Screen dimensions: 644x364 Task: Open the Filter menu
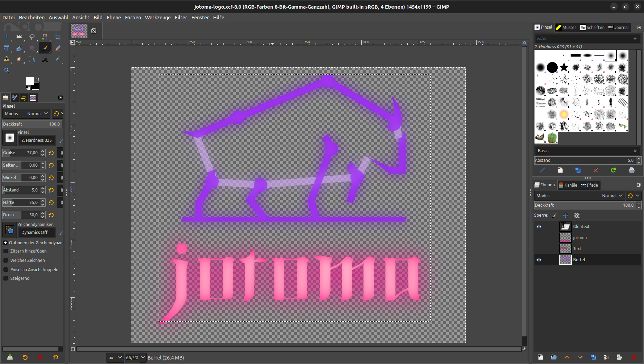[181, 18]
